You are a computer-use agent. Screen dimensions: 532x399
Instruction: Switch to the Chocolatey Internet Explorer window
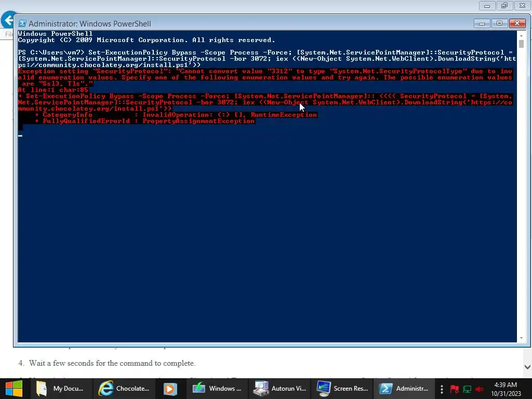(124, 389)
